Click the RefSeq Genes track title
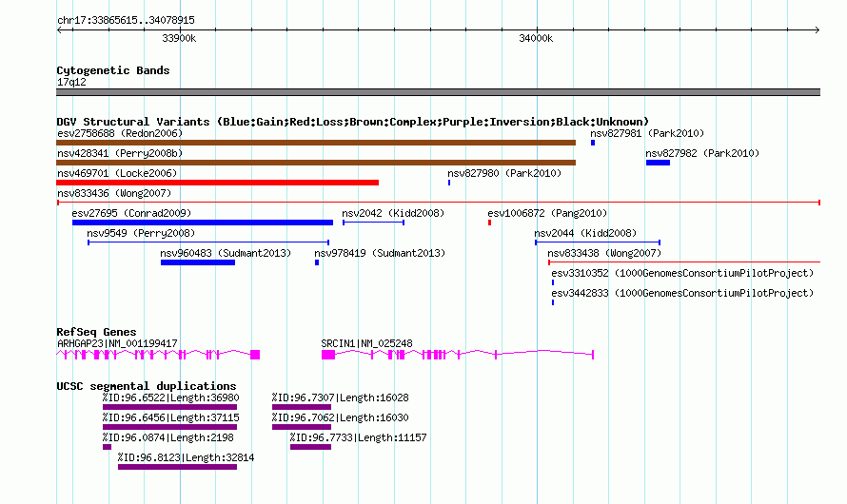The image size is (847, 504). (97, 332)
